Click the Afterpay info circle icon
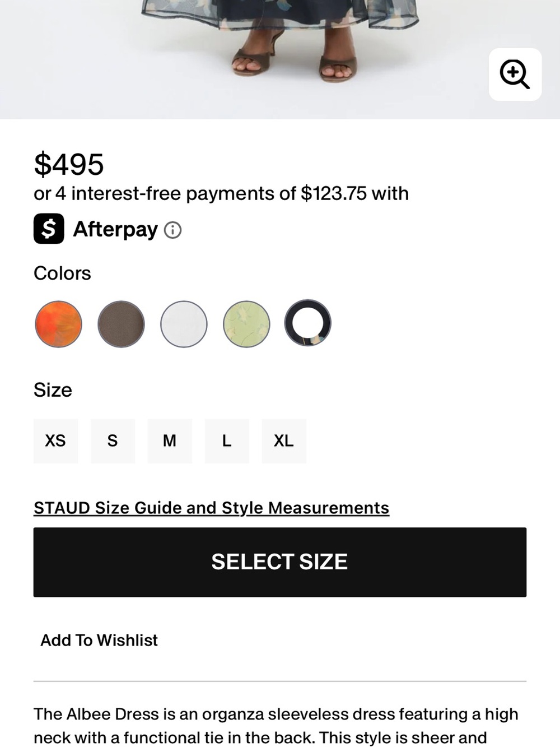The width and height of the screenshot is (560, 747). click(172, 230)
